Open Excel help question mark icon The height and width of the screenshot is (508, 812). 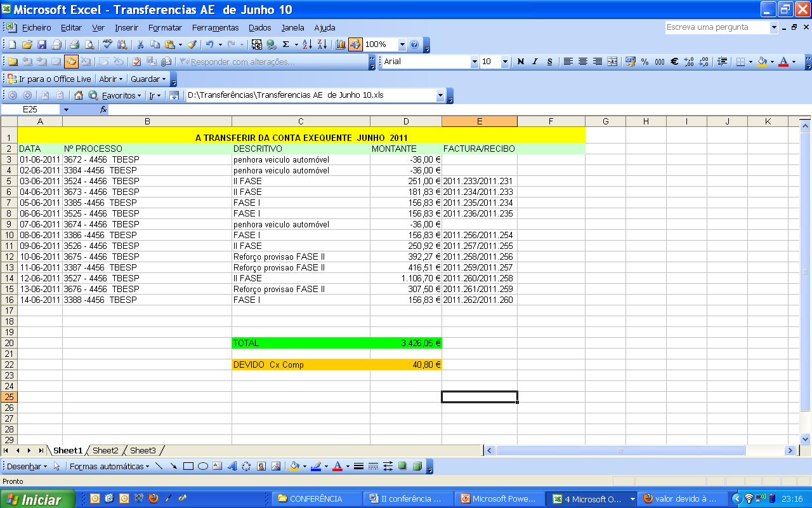(414, 44)
